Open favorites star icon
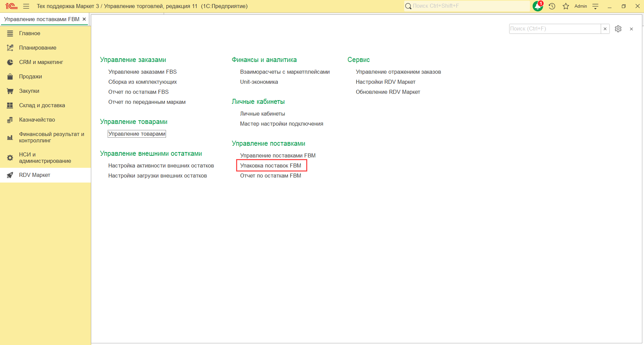 click(x=566, y=6)
